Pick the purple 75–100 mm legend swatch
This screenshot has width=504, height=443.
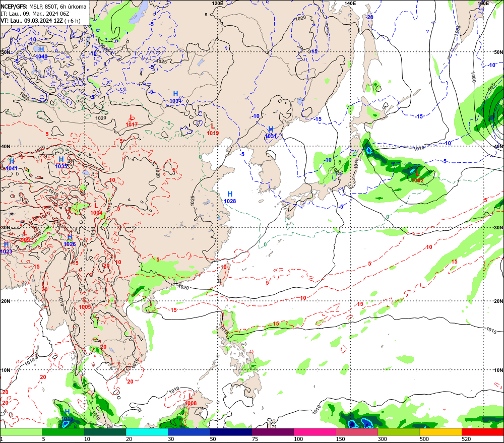pos(273,432)
